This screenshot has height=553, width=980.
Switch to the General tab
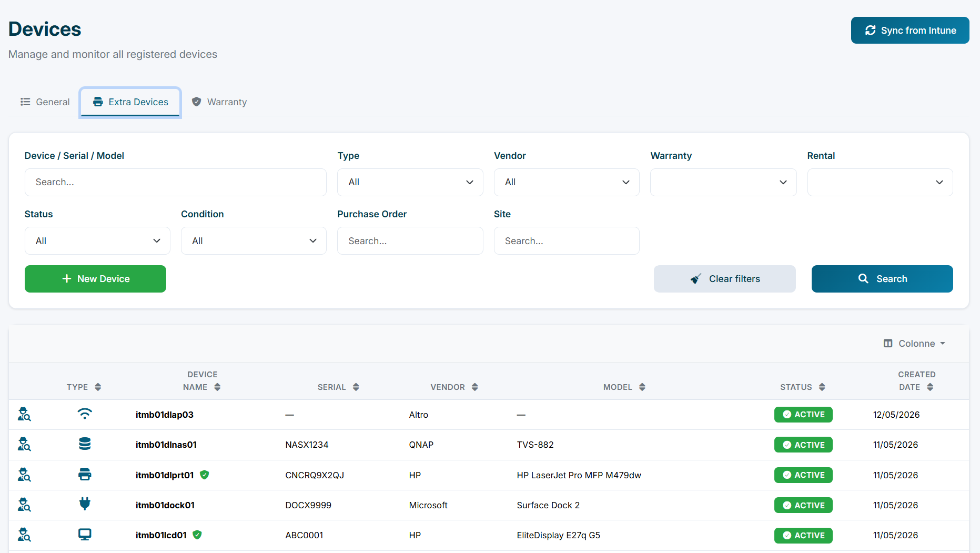pyautogui.click(x=45, y=102)
